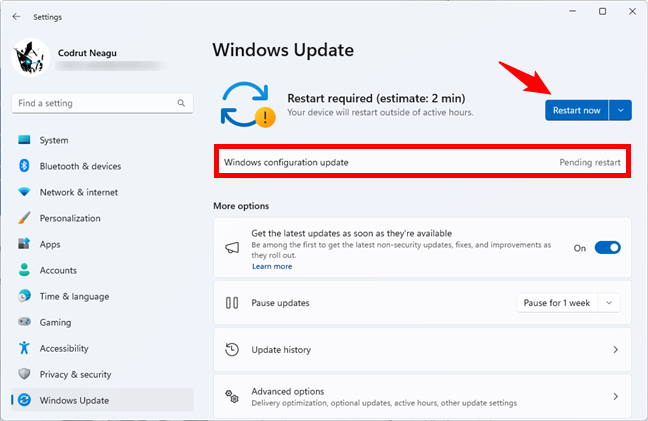This screenshot has height=421, width=648.
Task: Click the Pending restart status text
Action: [590, 162]
